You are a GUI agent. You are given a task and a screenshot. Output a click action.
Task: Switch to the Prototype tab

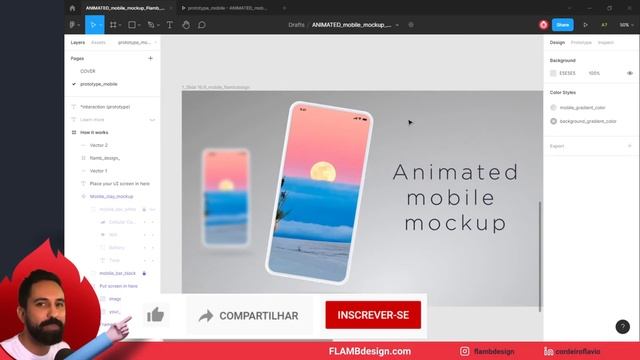(x=581, y=42)
